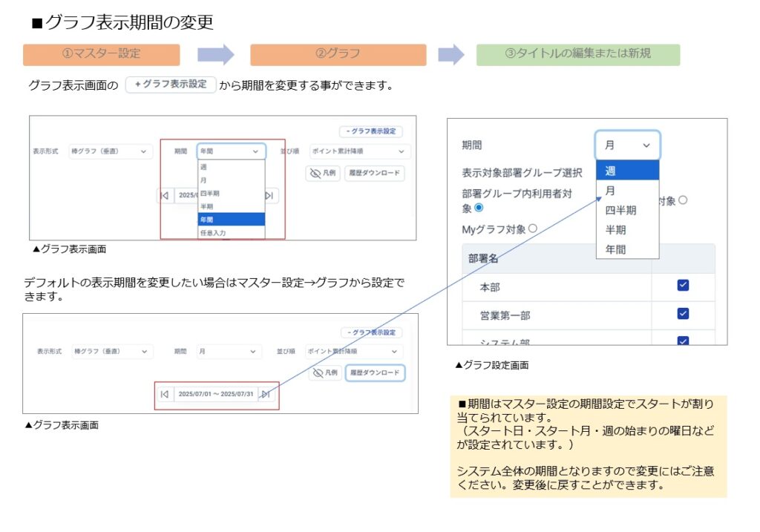
Task: Click the first-page arrow beside 2025/07/01 date range
Action: click(x=164, y=394)
